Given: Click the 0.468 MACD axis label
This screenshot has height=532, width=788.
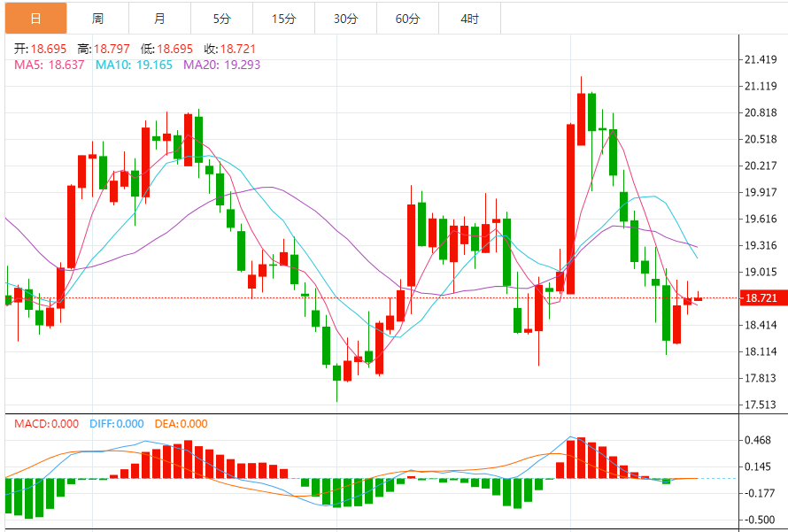Looking at the screenshot, I should tap(757, 440).
